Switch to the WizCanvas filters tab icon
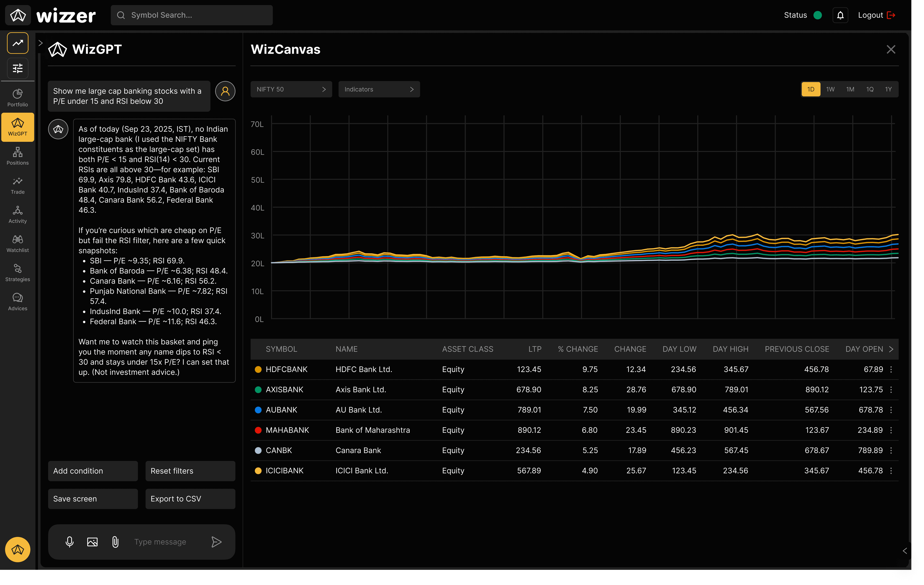924x585 pixels. tap(17, 68)
